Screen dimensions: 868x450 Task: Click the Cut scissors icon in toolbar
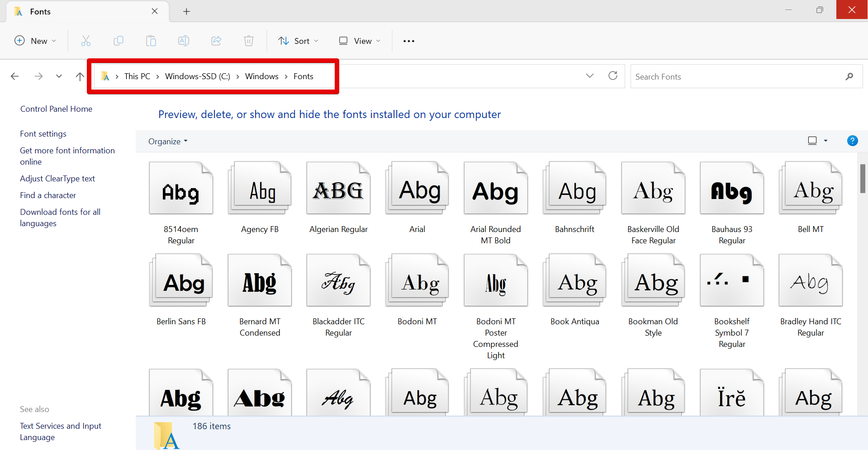tap(86, 41)
